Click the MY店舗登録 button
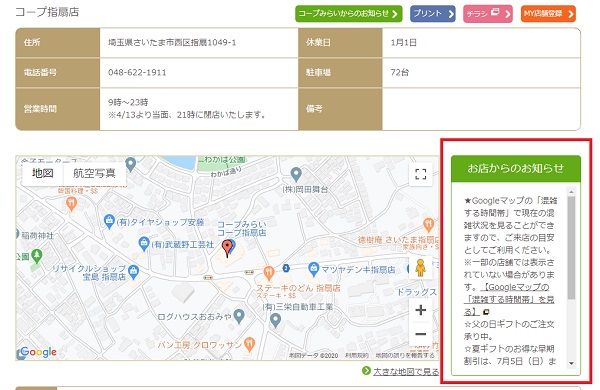 click(548, 14)
